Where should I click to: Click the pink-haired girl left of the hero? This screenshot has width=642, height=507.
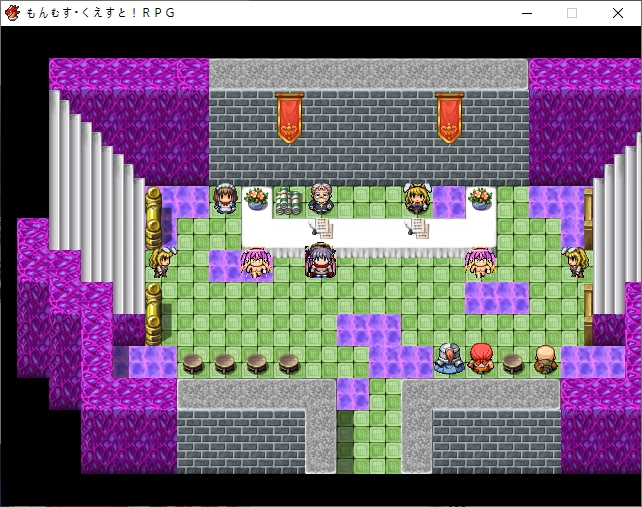(257, 262)
